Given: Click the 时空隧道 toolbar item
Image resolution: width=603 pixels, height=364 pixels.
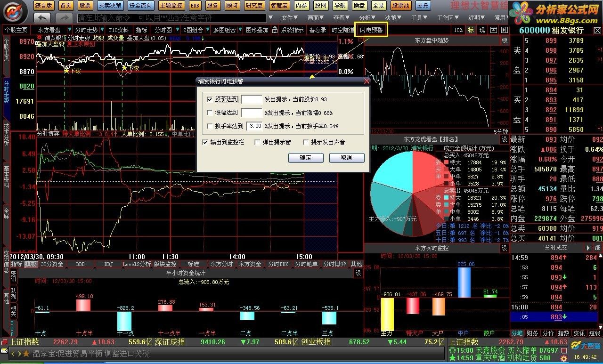Looking at the screenshot, I should point(343,30).
